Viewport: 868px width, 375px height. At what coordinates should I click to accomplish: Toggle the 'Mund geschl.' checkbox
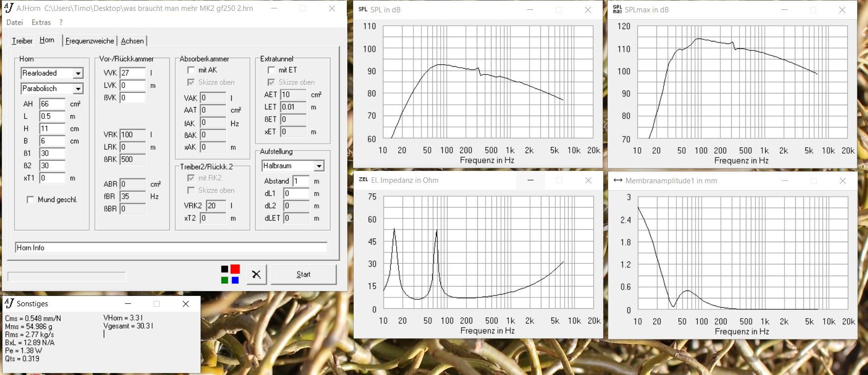coord(31,200)
